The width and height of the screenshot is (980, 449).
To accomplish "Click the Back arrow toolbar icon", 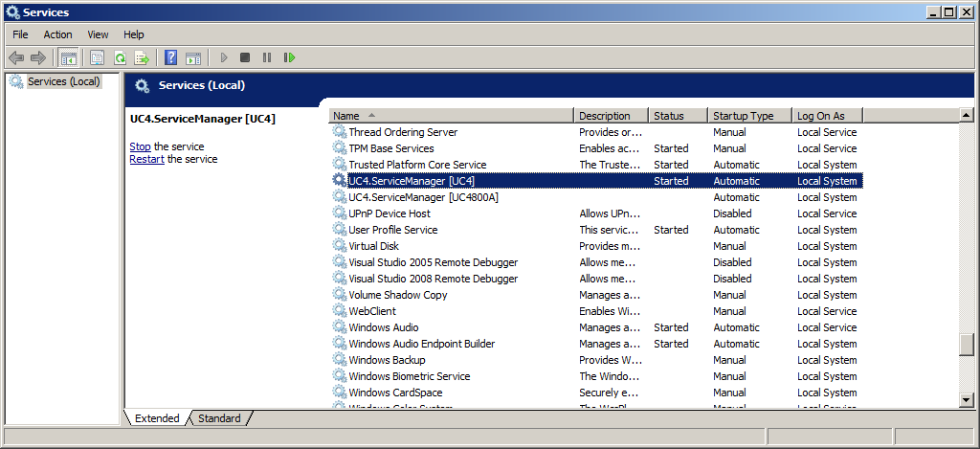I will tap(15, 58).
